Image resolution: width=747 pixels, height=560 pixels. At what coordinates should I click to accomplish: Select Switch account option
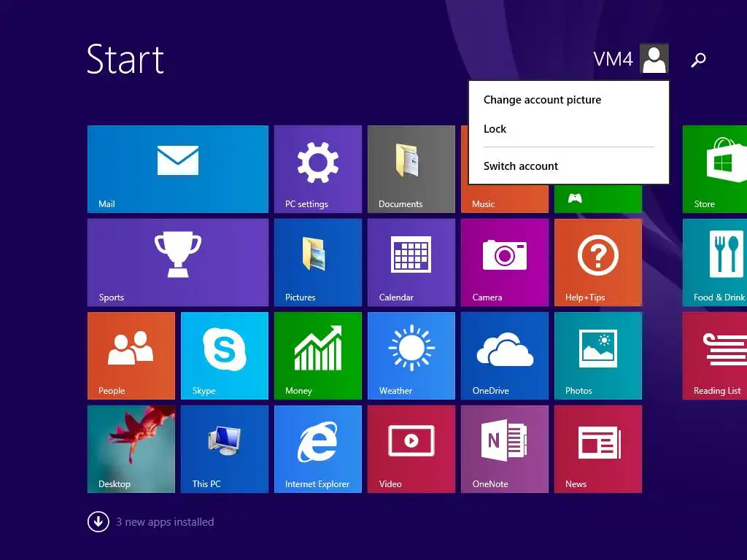click(x=521, y=166)
